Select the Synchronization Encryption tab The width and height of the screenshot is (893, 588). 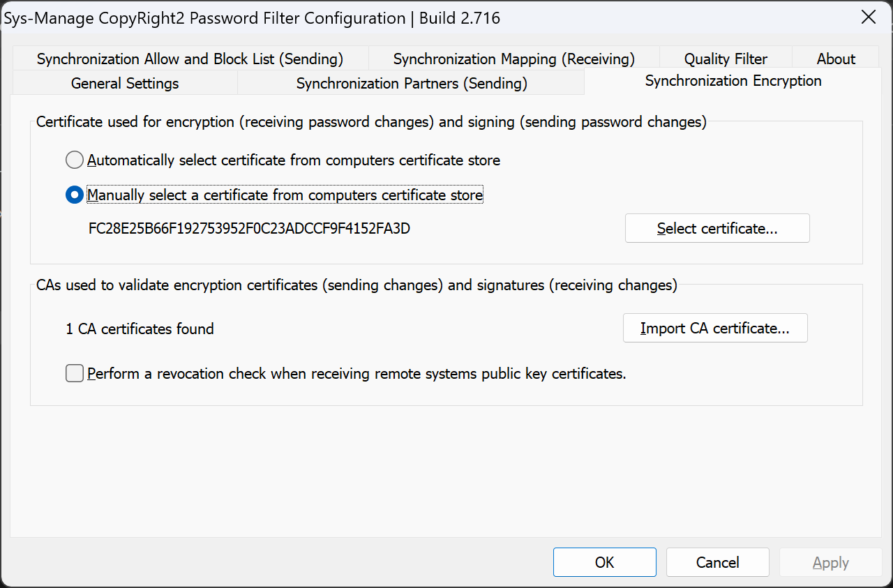click(x=733, y=81)
